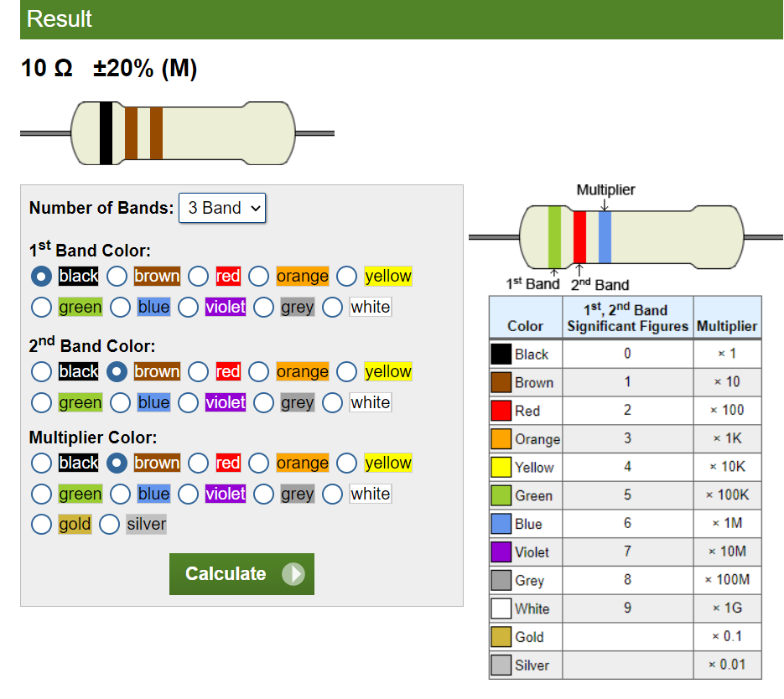Set Multiplier Color to green
This screenshot has width=784, height=699.
[x=41, y=494]
